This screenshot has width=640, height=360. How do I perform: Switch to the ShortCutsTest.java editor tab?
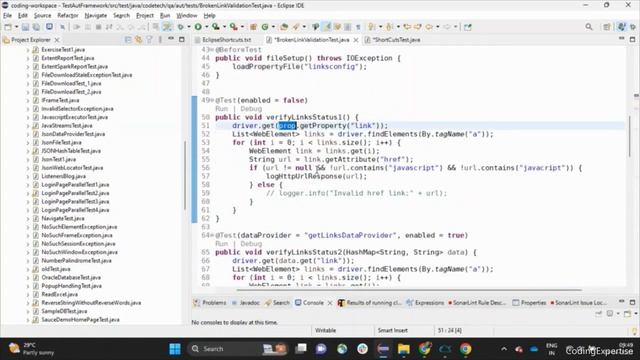pos(393,40)
